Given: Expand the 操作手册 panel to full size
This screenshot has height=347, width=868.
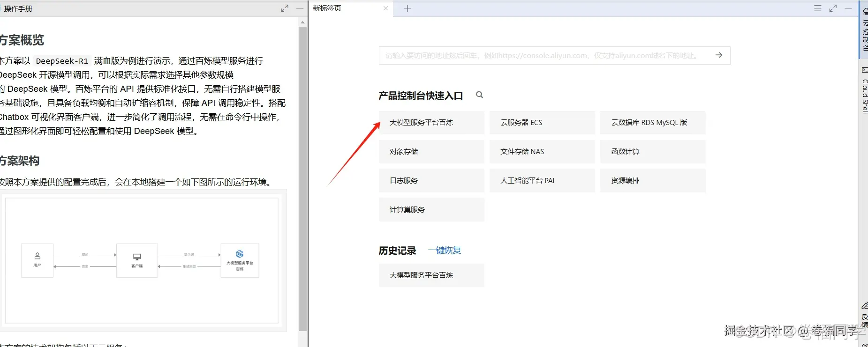Looking at the screenshot, I should coord(285,8).
